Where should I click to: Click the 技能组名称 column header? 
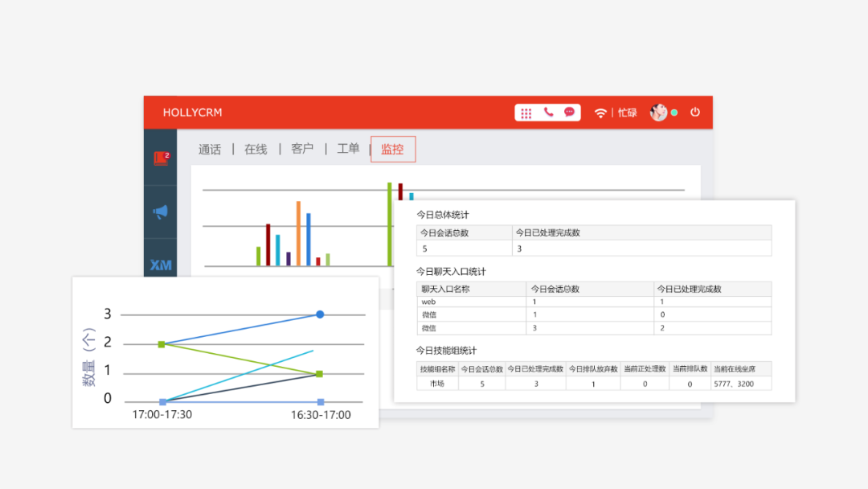(x=437, y=369)
